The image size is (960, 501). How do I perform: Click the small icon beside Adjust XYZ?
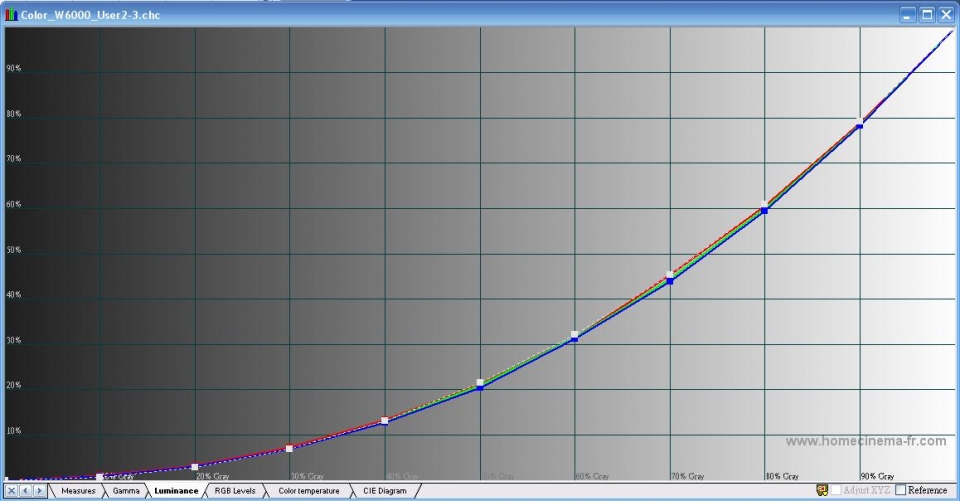(x=822, y=490)
